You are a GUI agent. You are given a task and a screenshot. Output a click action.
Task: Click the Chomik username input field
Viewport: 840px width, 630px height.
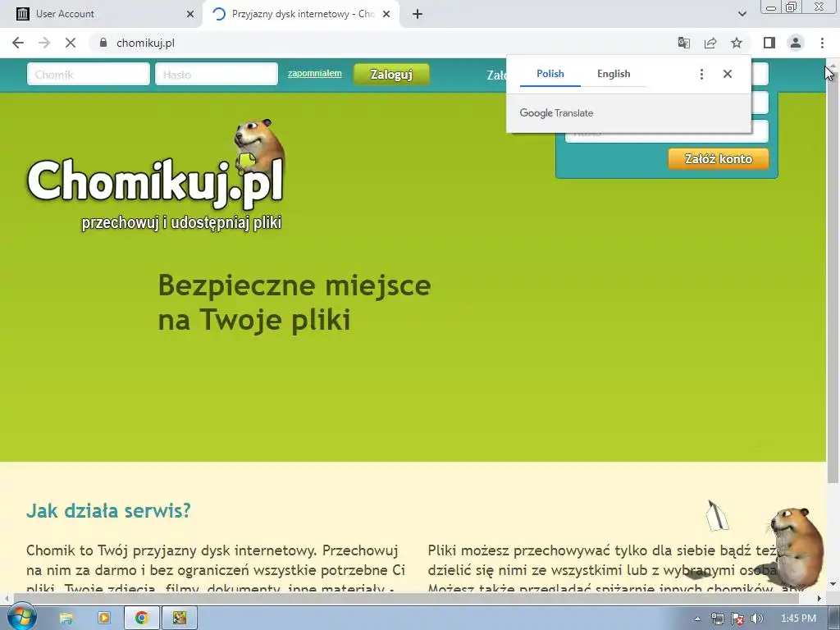point(89,75)
